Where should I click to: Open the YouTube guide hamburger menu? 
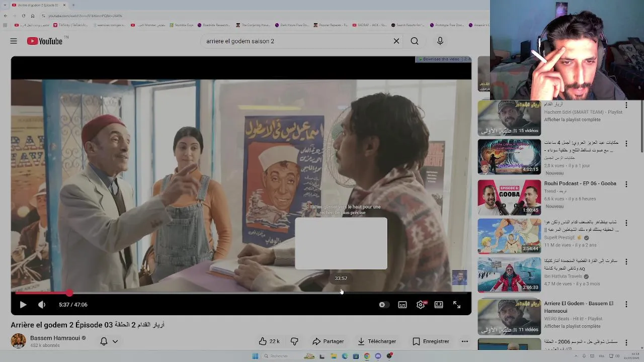coord(14,41)
